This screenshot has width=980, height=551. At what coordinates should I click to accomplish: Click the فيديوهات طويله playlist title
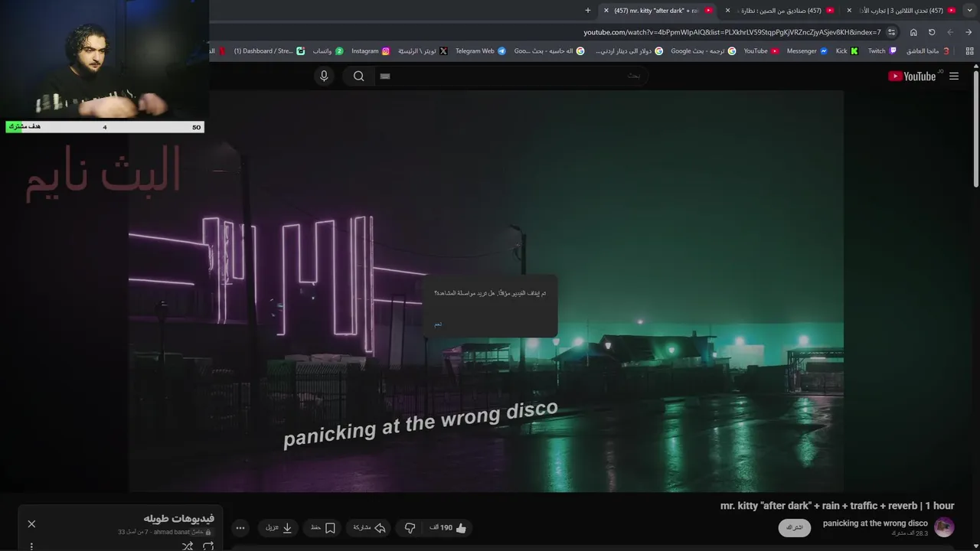[x=178, y=518]
